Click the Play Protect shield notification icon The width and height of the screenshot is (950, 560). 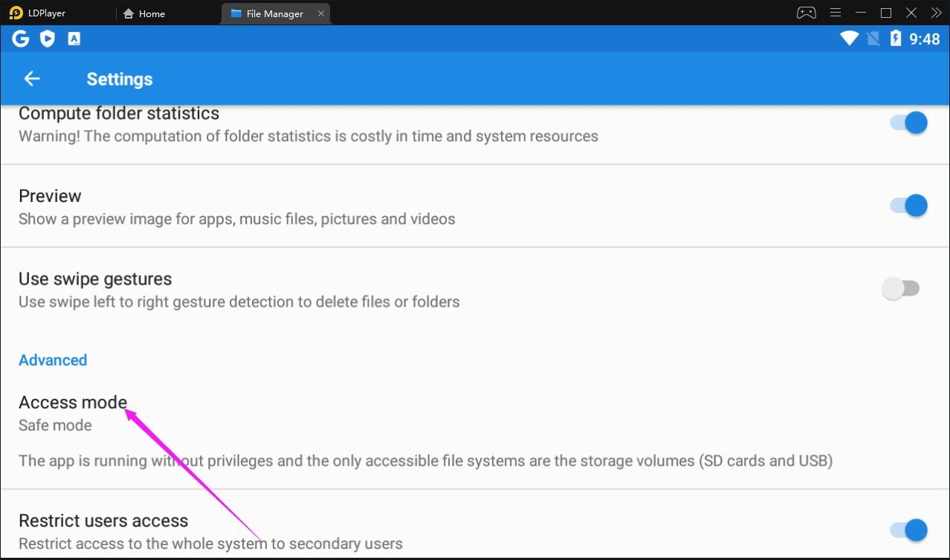point(47,38)
